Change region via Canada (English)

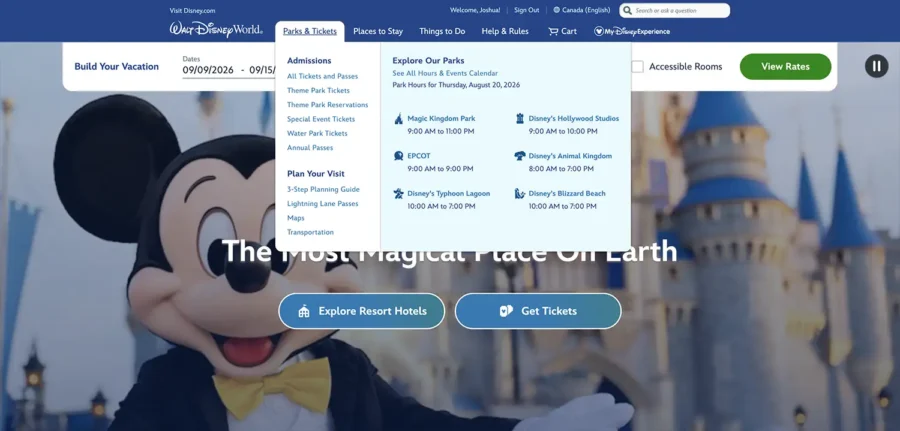pyautogui.click(x=582, y=10)
